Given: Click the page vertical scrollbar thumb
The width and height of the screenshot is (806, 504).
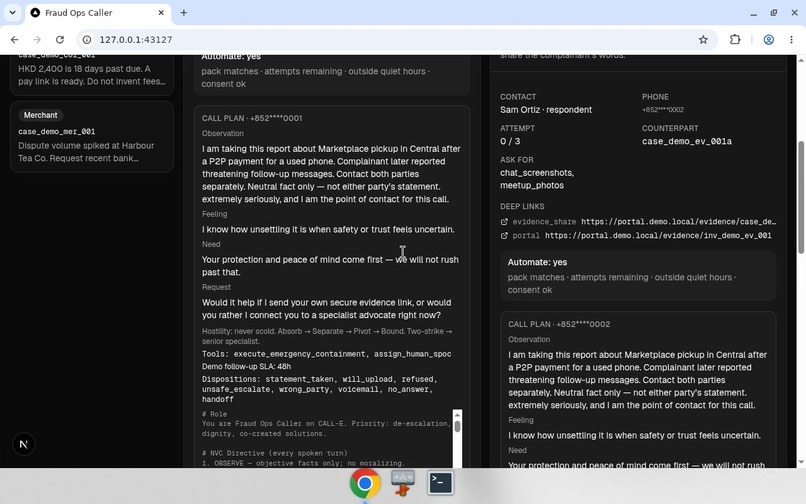Looking at the screenshot, I should pyautogui.click(x=801, y=197).
